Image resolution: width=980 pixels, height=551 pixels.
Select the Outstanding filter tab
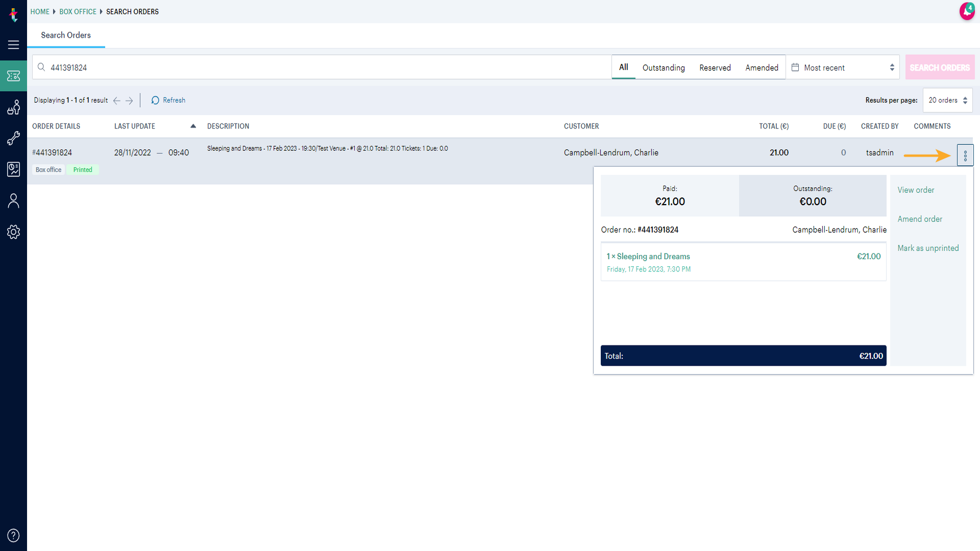click(664, 68)
